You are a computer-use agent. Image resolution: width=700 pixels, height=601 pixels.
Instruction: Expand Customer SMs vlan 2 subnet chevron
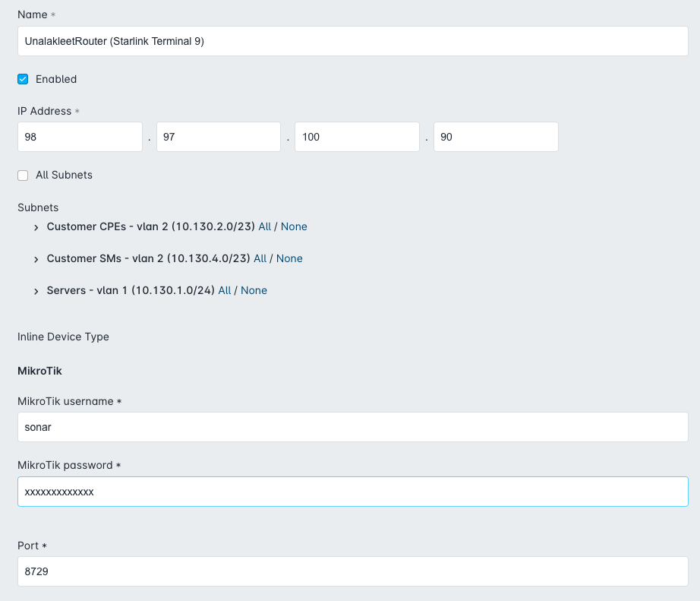pos(36,259)
